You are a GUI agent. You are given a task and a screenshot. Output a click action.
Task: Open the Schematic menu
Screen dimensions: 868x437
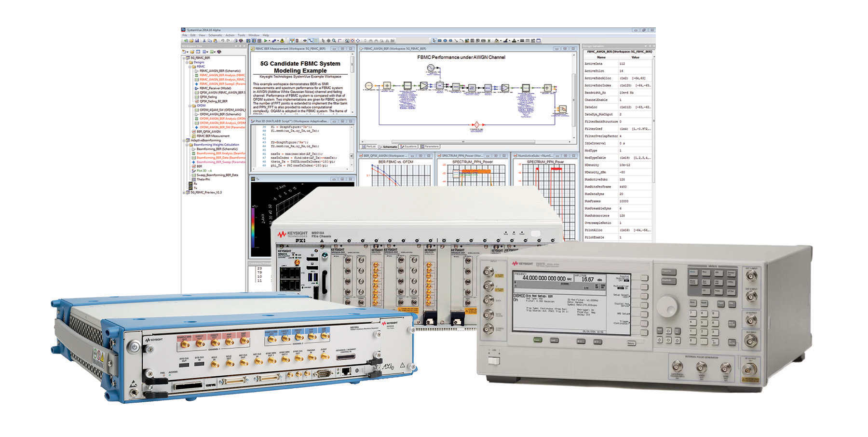pos(215,35)
